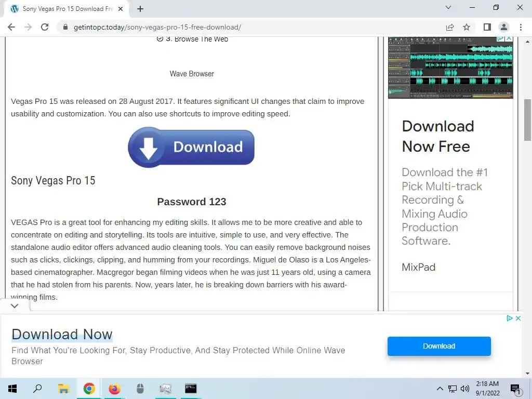Viewport: 532px width, 399px height.
Task: Open a new browser tab
Action: pyautogui.click(x=140, y=9)
